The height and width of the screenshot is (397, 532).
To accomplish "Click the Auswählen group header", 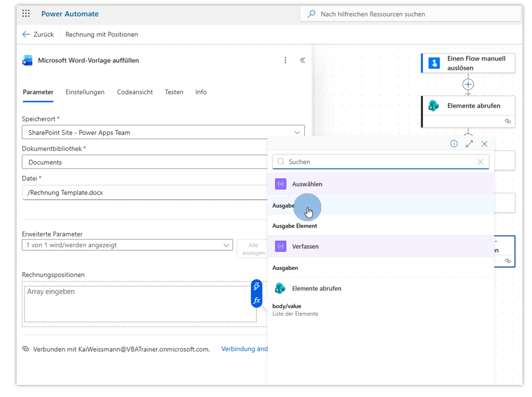I will (x=381, y=184).
